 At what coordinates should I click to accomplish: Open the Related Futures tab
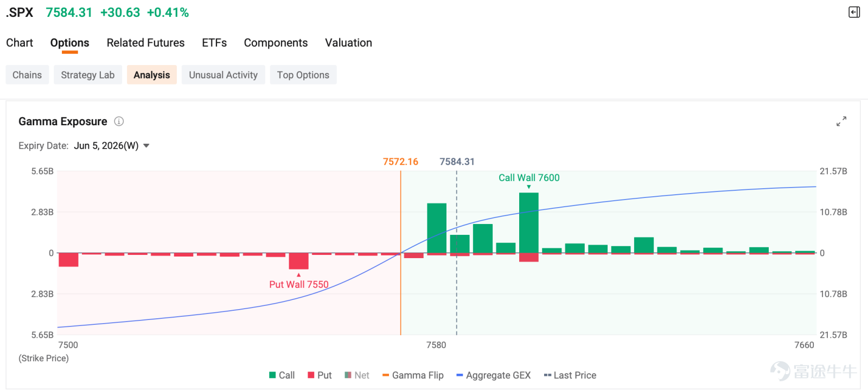[145, 43]
